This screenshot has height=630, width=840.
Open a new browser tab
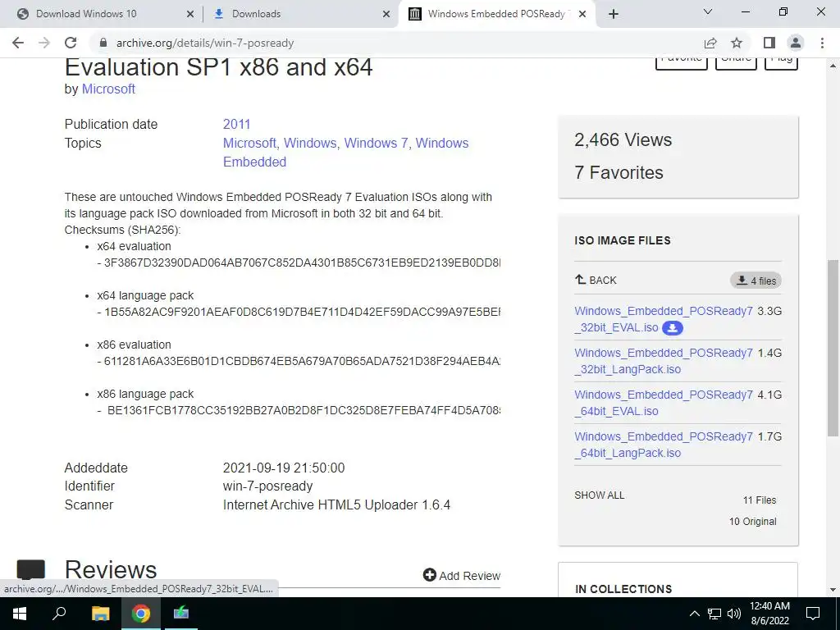tap(614, 14)
